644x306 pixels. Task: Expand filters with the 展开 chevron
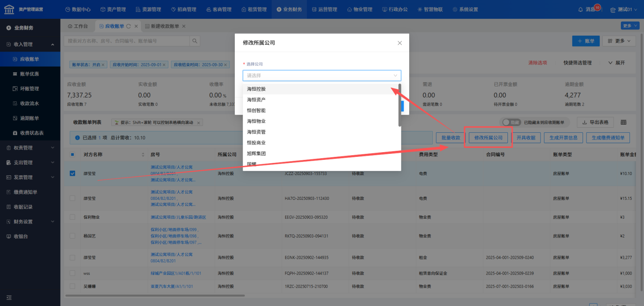tap(617, 63)
